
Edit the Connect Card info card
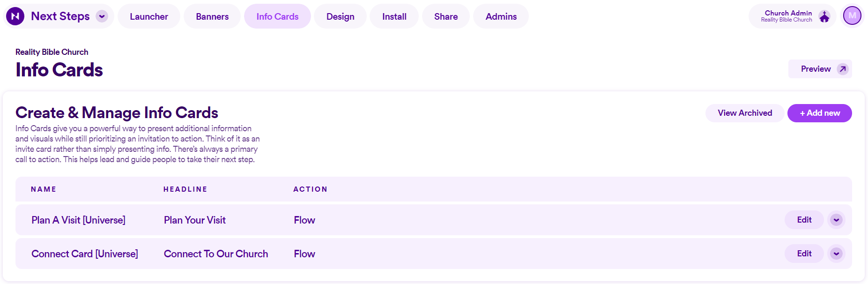click(804, 254)
